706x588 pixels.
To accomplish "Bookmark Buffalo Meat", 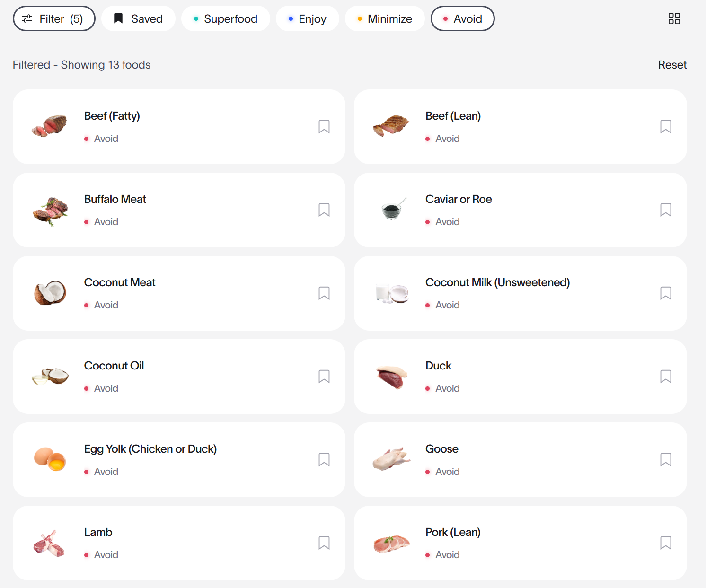I will point(324,210).
